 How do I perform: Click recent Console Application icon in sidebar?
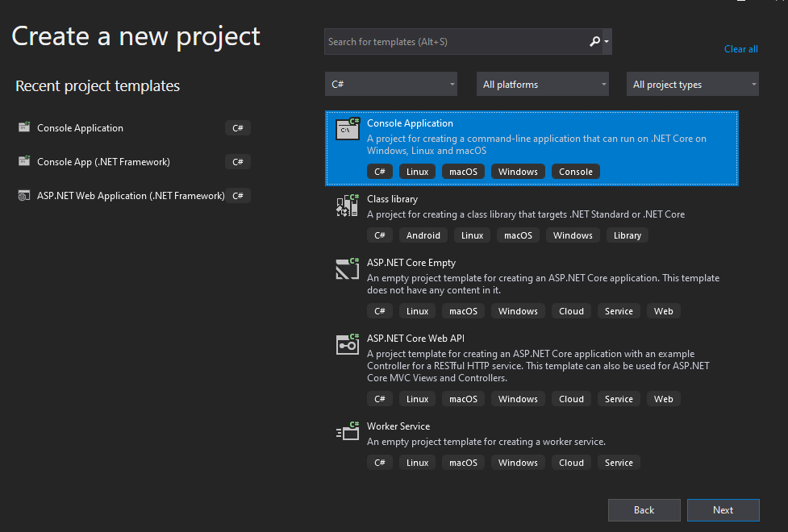coord(23,128)
